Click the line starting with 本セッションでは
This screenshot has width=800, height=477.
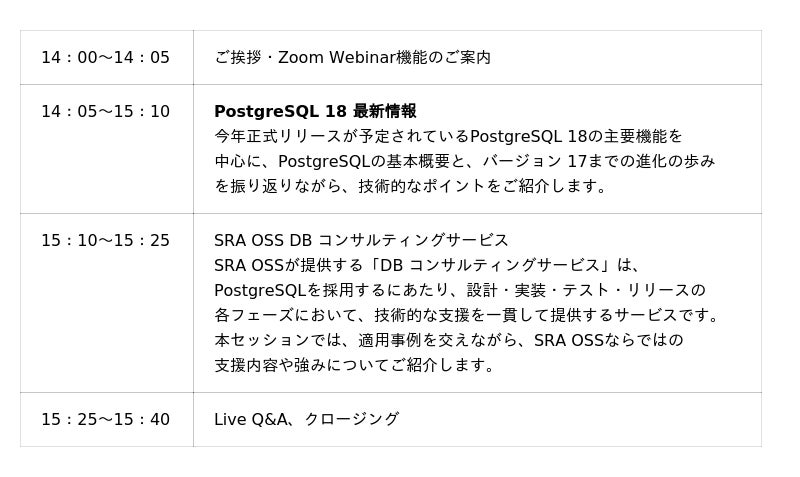(x=448, y=340)
